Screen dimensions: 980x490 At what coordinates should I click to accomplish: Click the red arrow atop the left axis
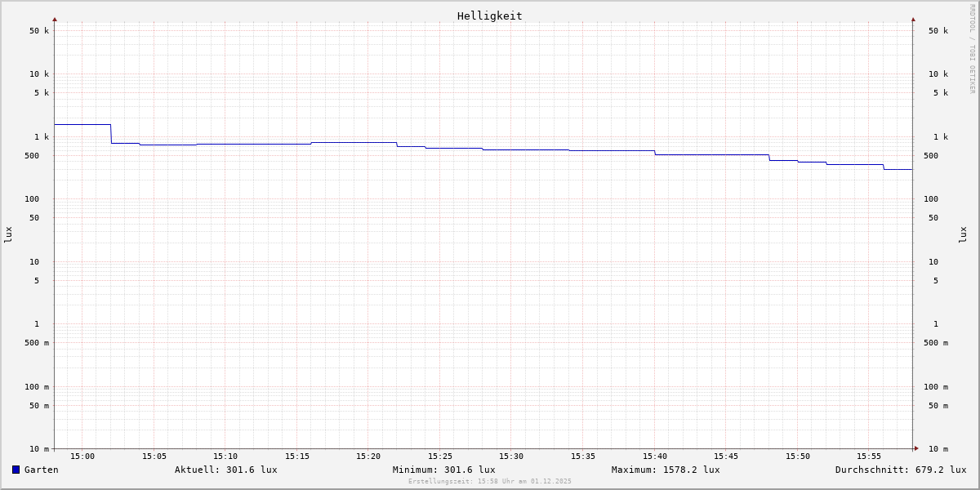55,19
